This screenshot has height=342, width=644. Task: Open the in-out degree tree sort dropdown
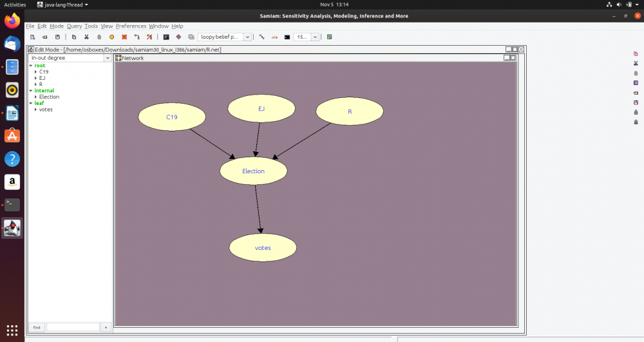108,58
